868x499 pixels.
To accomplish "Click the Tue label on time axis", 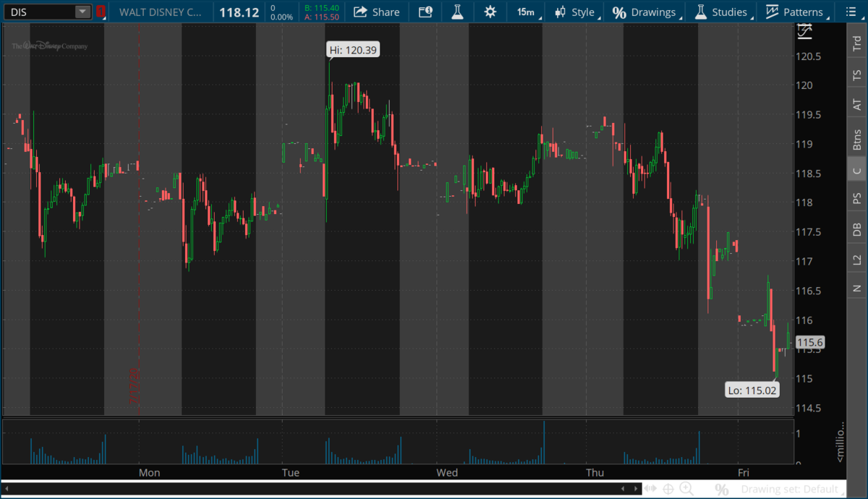I will pyautogui.click(x=290, y=473).
